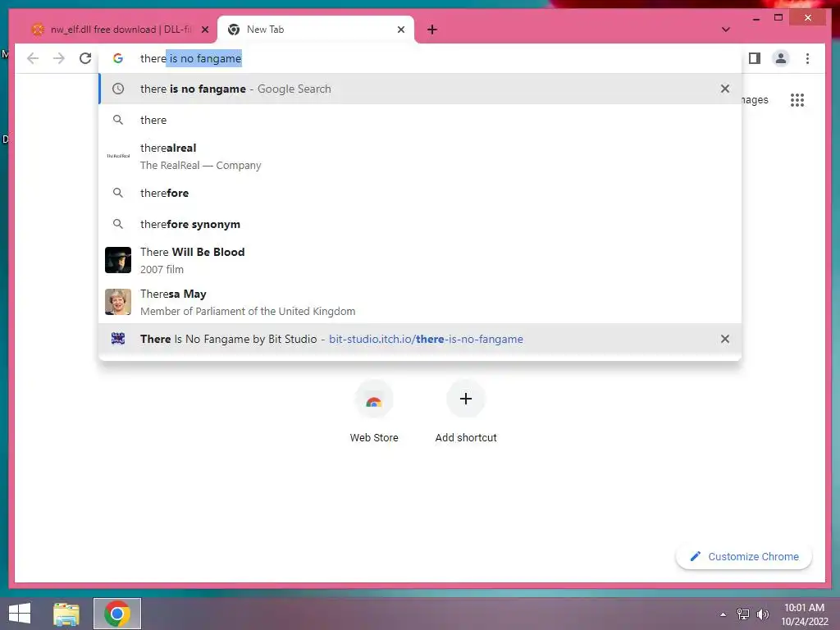
Task: Choose the 'there' search suggestion
Action: 420,120
